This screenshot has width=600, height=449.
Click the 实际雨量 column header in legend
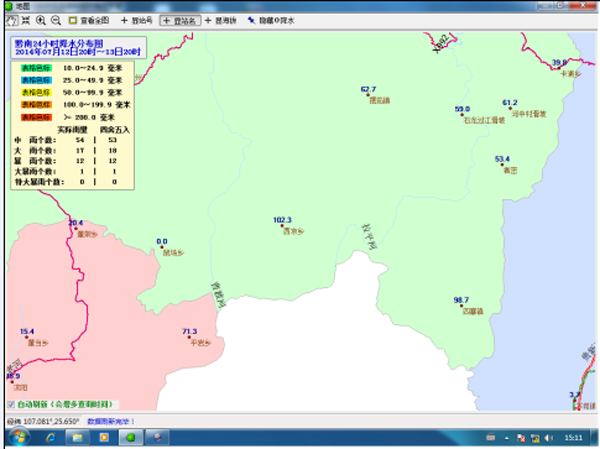coord(72,130)
